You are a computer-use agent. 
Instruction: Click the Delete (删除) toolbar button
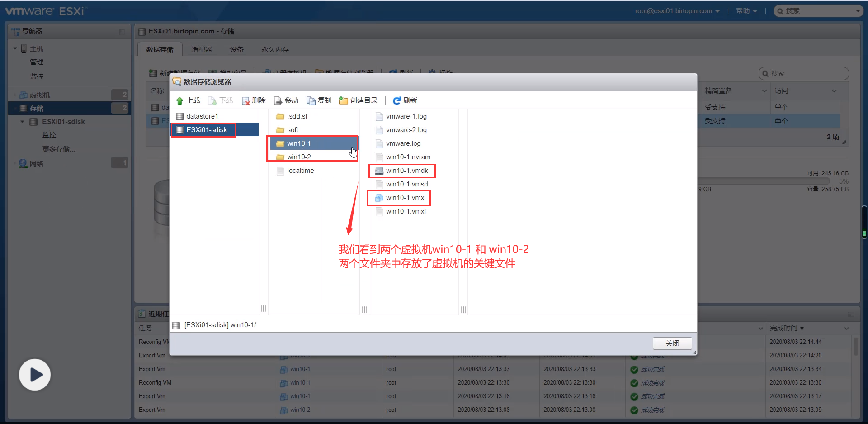tap(254, 100)
